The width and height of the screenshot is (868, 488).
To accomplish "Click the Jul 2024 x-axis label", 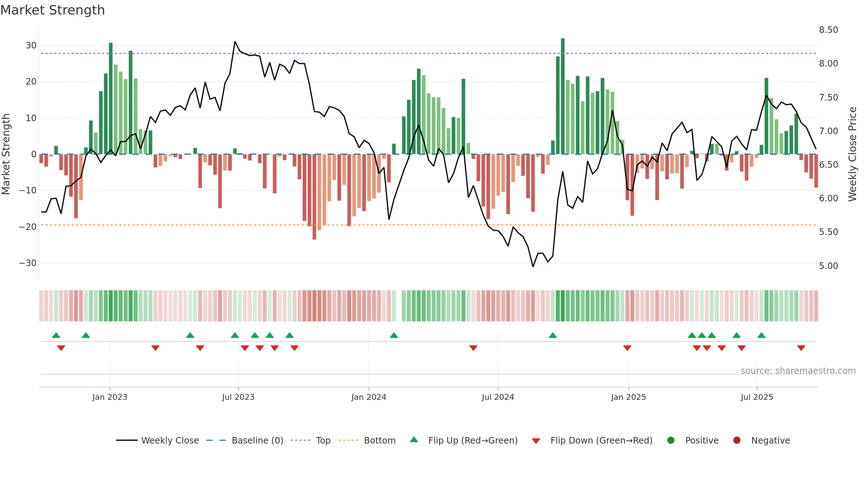I will tap(498, 397).
